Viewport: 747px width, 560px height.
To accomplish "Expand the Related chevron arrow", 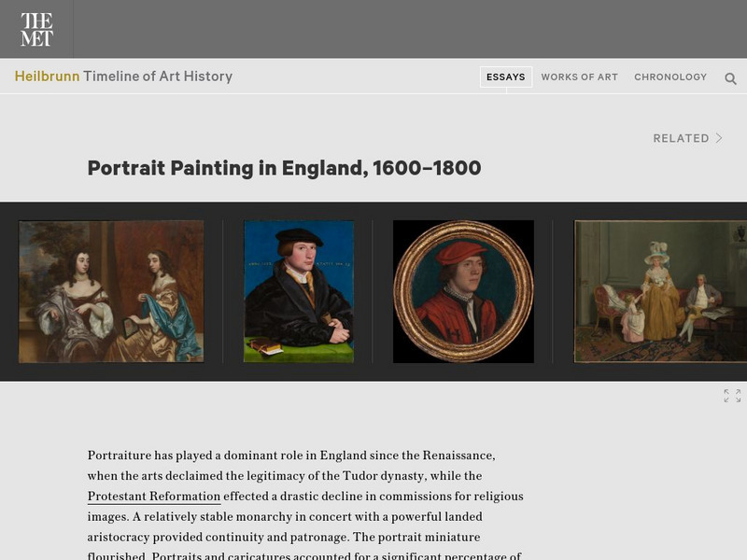I will pyautogui.click(x=719, y=138).
